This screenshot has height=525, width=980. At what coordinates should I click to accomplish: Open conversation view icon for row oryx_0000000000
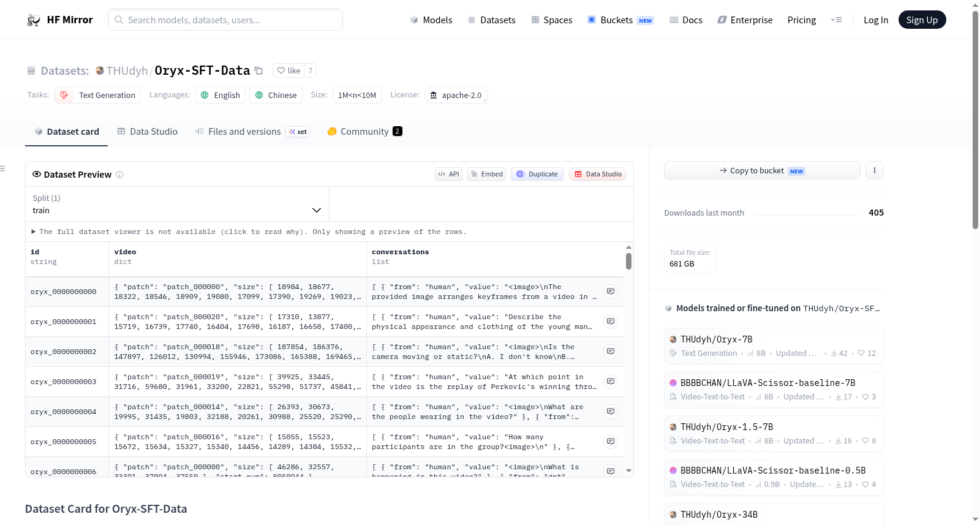click(x=611, y=292)
